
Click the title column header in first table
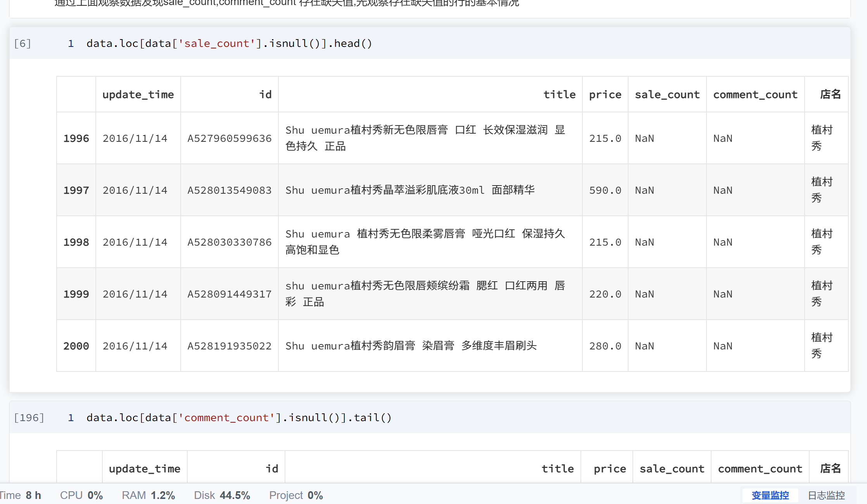tap(559, 95)
